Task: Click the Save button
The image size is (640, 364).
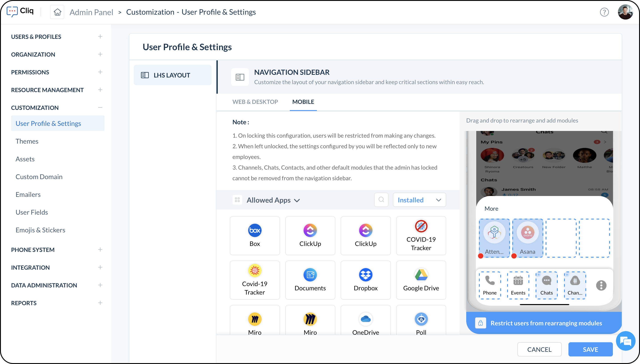Action: tap(590, 349)
